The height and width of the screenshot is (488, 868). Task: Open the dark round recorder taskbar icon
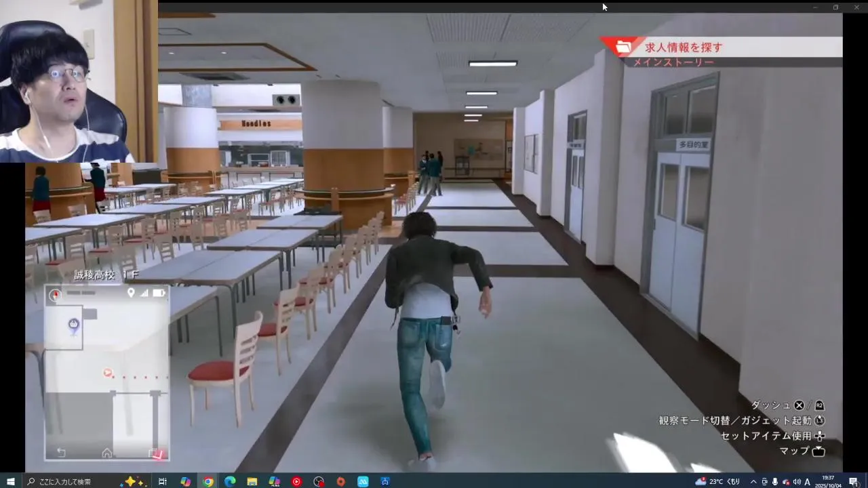(319, 481)
